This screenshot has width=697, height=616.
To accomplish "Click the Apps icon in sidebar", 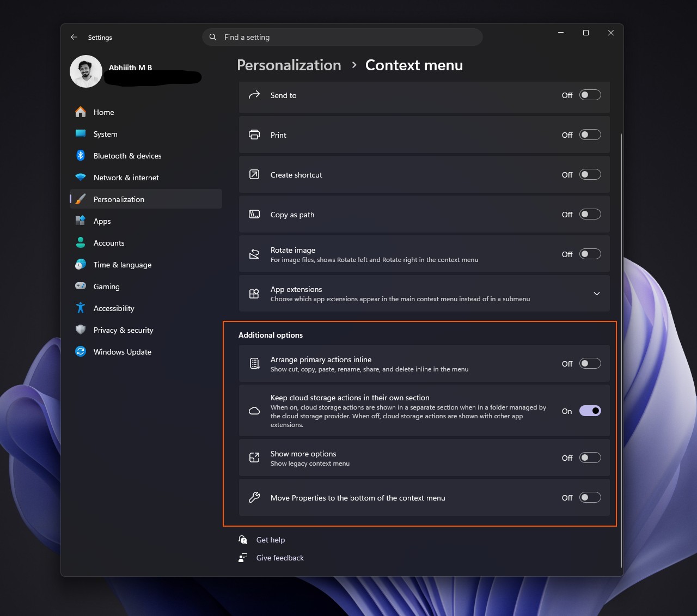I will pos(81,221).
